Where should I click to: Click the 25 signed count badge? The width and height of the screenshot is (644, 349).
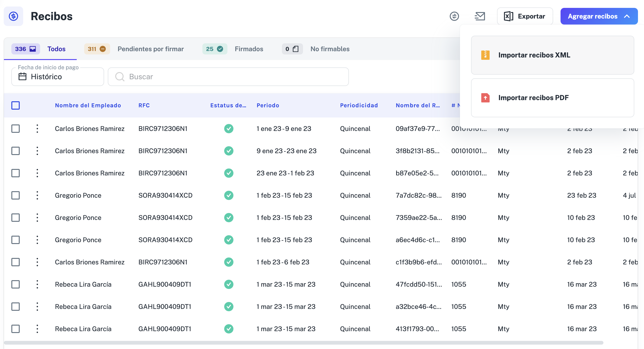(214, 49)
